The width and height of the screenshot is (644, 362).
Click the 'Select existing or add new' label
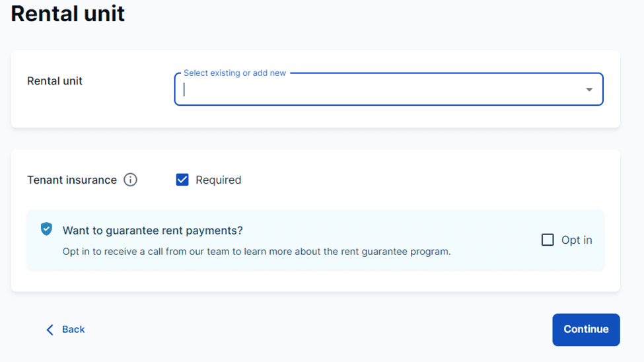tap(234, 73)
